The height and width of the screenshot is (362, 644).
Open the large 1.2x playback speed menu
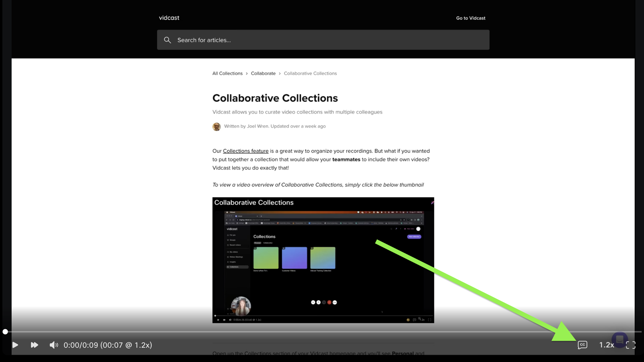(606, 345)
